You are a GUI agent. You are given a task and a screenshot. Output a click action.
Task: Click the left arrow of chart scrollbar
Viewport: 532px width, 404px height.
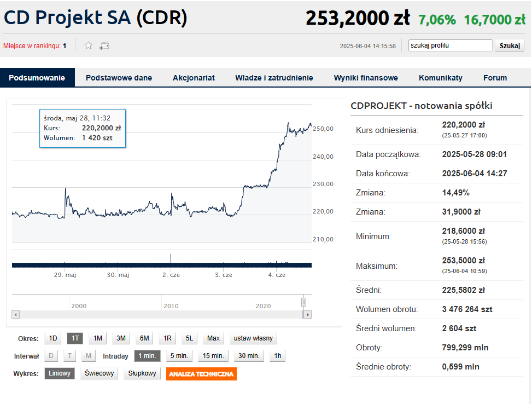point(16,315)
